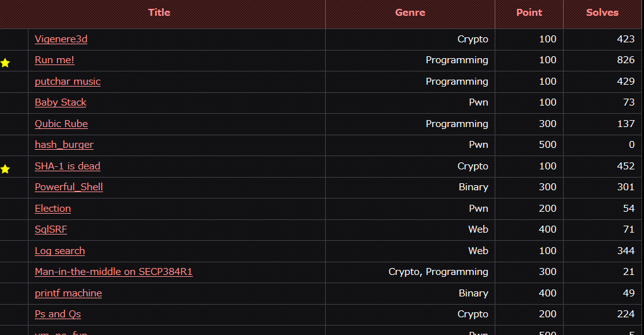Click the Solves column header
The height and width of the screenshot is (335, 644).
(x=602, y=12)
